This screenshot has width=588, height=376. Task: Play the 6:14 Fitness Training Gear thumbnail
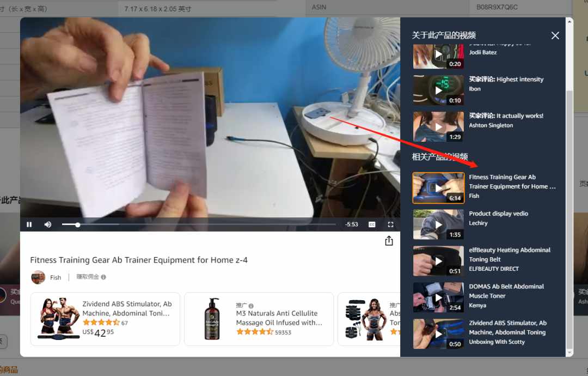point(438,188)
